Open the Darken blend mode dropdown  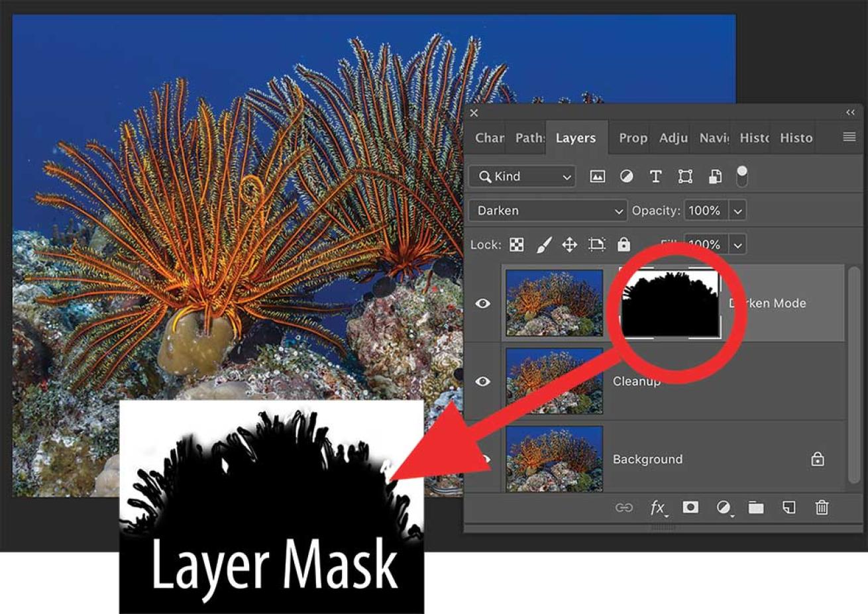pos(547,211)
